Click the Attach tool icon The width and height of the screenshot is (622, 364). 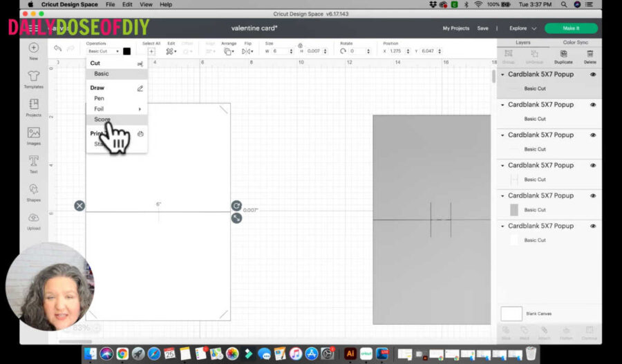[545, 330]
